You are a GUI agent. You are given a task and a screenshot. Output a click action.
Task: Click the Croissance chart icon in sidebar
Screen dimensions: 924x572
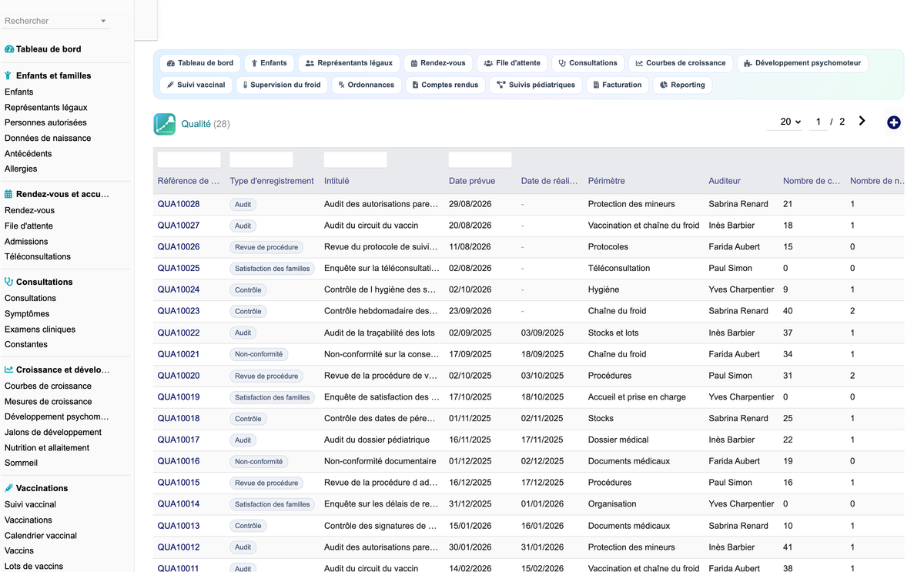[8, 370]
